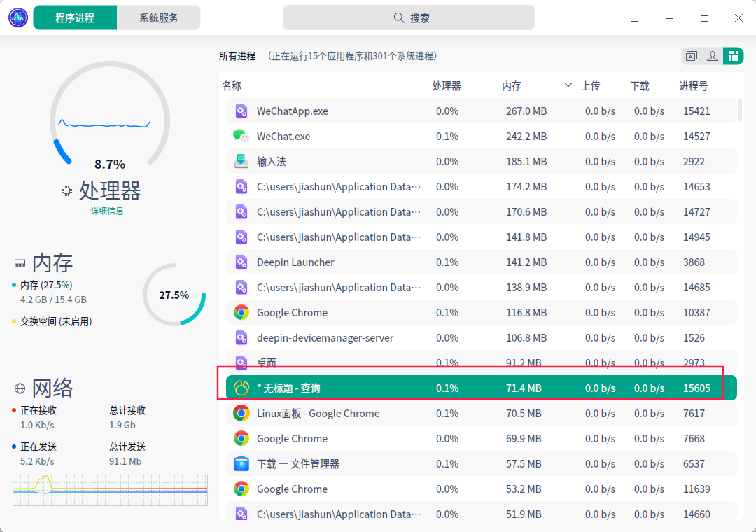The height and width of the screenshot is (532, 756).
Task: Select the 输入法 process name
Action: [272, 162]
